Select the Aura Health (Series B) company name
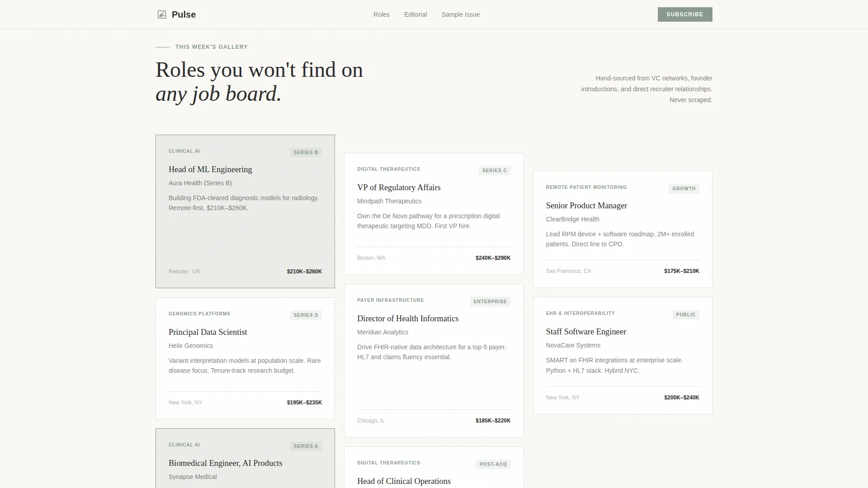 click(x=200, y=183)
